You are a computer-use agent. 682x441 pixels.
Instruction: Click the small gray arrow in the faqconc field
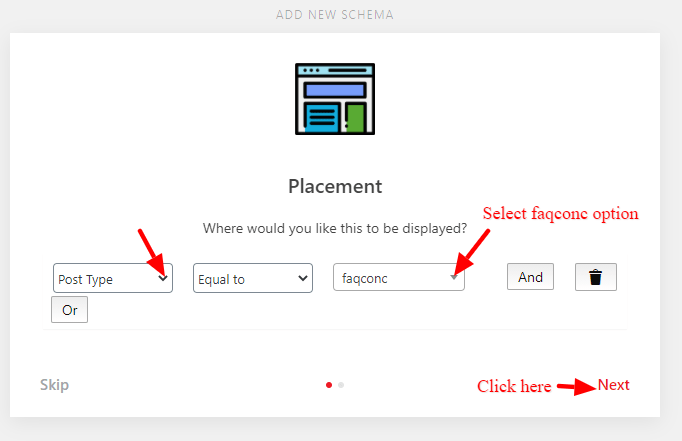click(x=454, y=277)
